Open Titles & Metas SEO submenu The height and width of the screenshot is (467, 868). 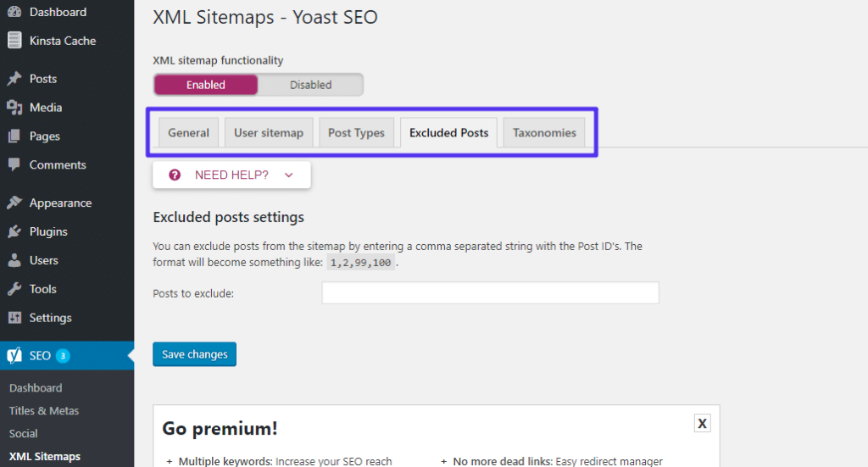pos(44,411)
